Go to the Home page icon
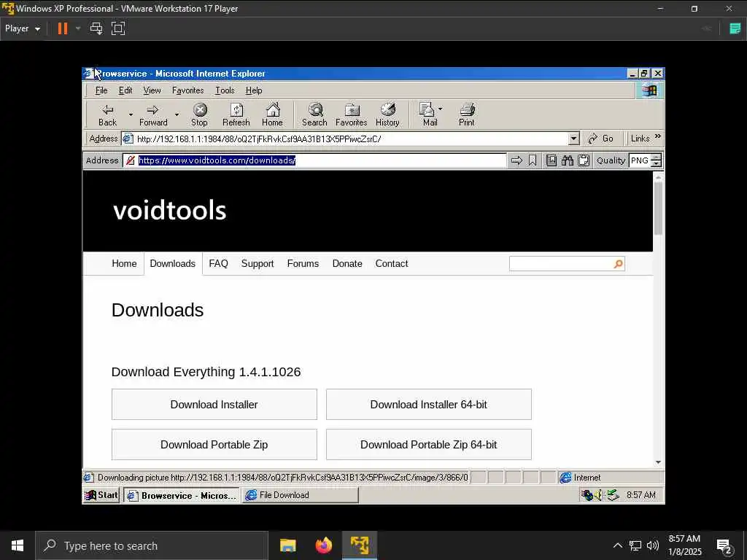The image size is (747, 560). [273, 109]
